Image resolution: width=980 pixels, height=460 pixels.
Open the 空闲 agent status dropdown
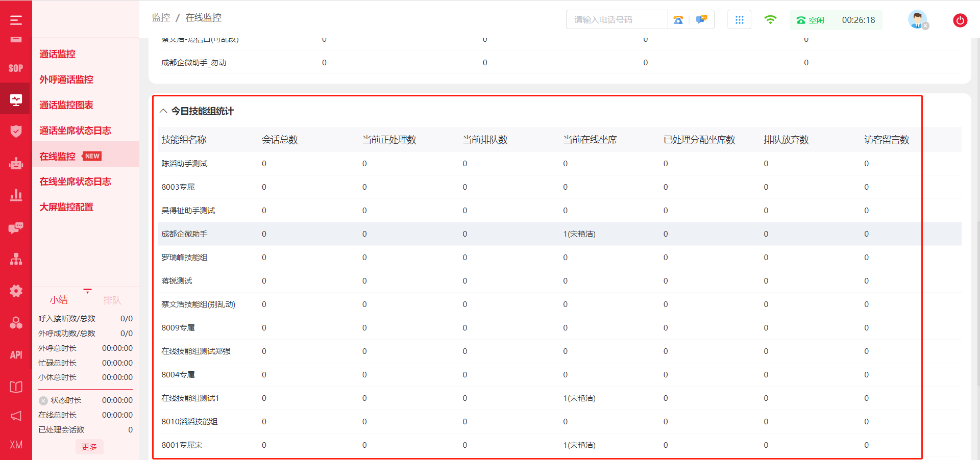[811, 20]
